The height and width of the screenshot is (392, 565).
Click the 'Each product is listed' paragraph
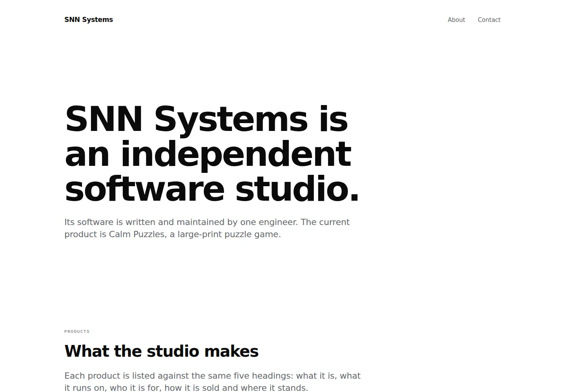(212, 382)
